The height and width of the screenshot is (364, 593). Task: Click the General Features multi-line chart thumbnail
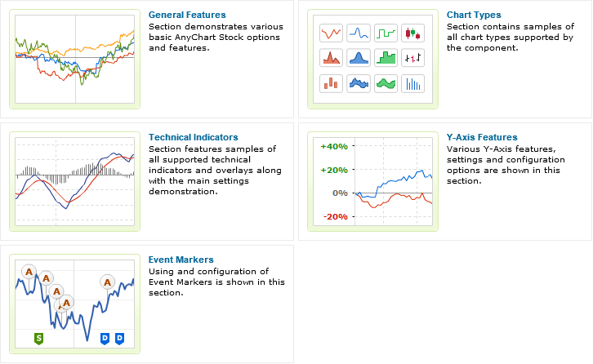[75, 59]
